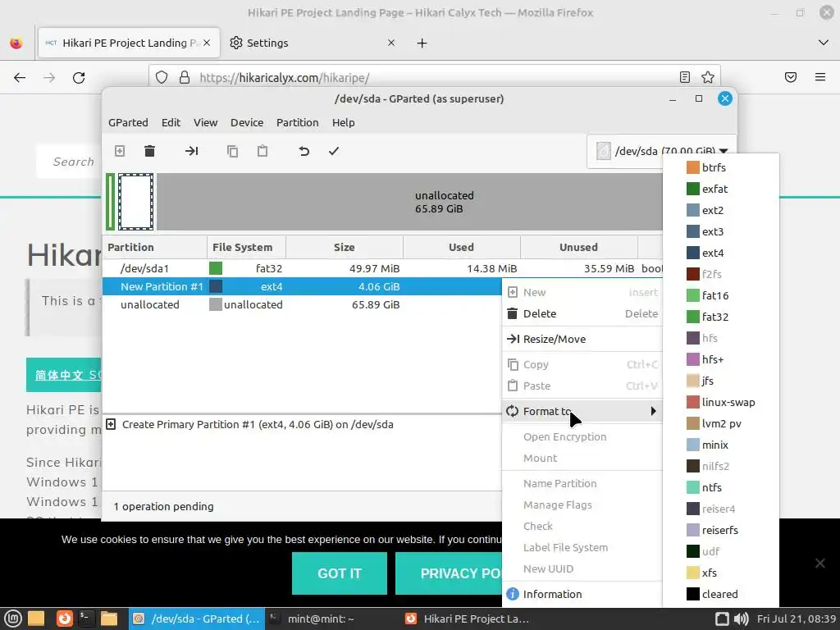Open the list all tabs chevron in Firefox
Image resolution: width=840 pixels, height=630 pixels.
(x=824, y=43)
